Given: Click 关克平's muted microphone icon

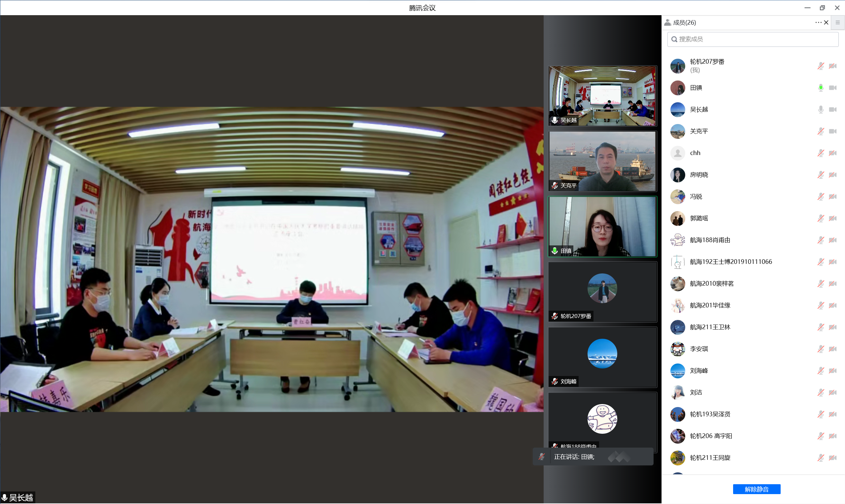Looking at the screenshot, I should 820,131.
